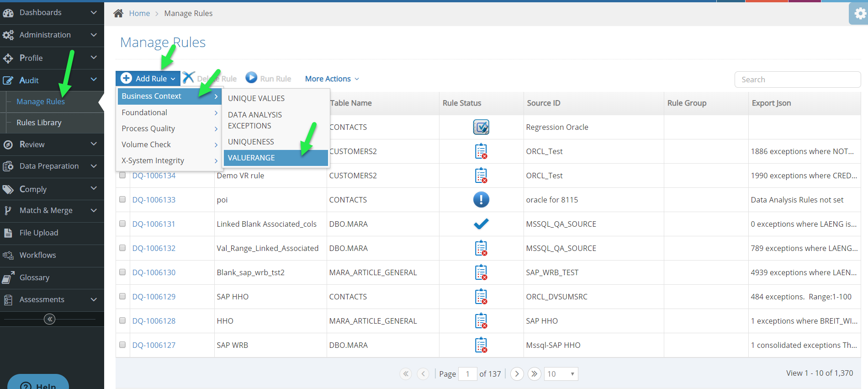Open the Dashboards sidebar icon
Image resolution: width=868 pixels, height=389 pixels.
pos(8,13)
